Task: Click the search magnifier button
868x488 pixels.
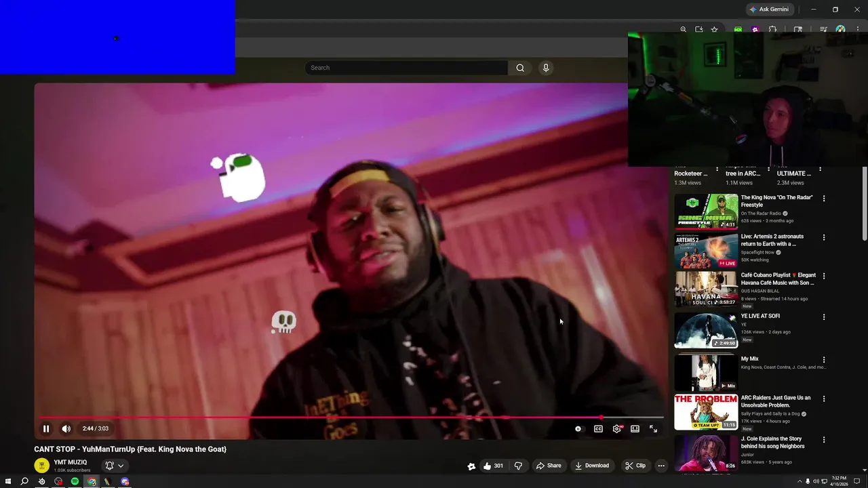Action: (520, 68)
